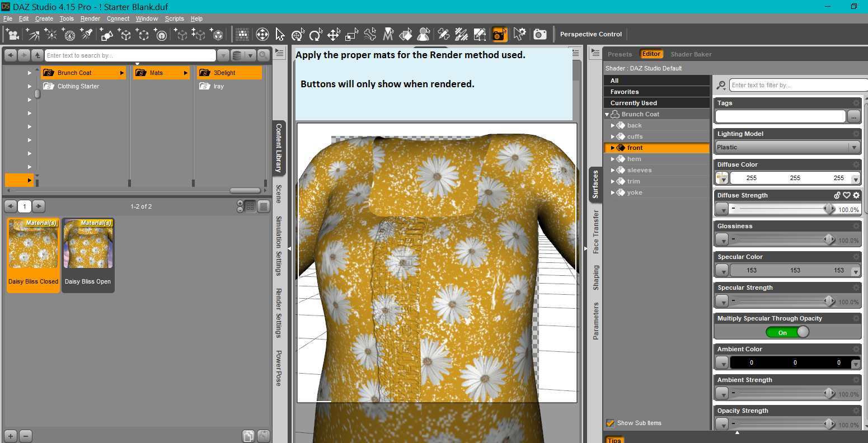
Task: Open the Diffuse Color map dropdown
Action: click(722, 178)
